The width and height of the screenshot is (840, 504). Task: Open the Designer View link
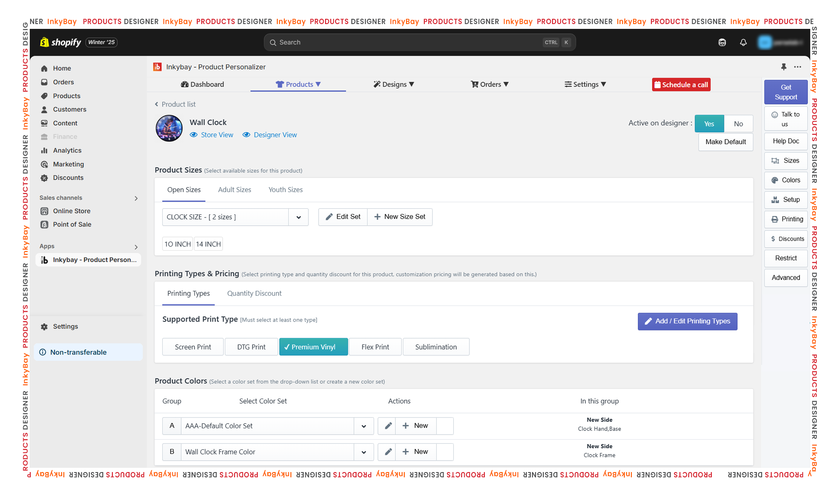[269, 135]
